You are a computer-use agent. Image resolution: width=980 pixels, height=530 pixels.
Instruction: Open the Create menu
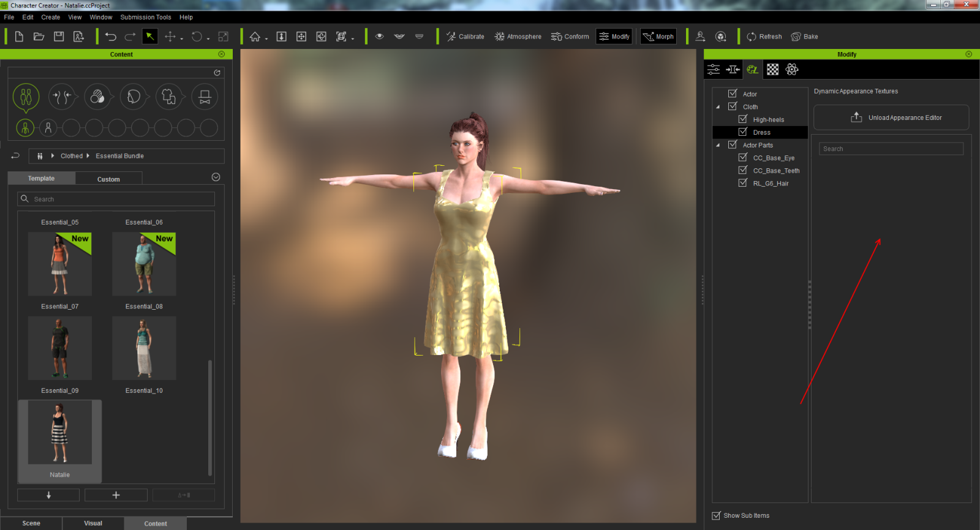click(x=51, y=17)
